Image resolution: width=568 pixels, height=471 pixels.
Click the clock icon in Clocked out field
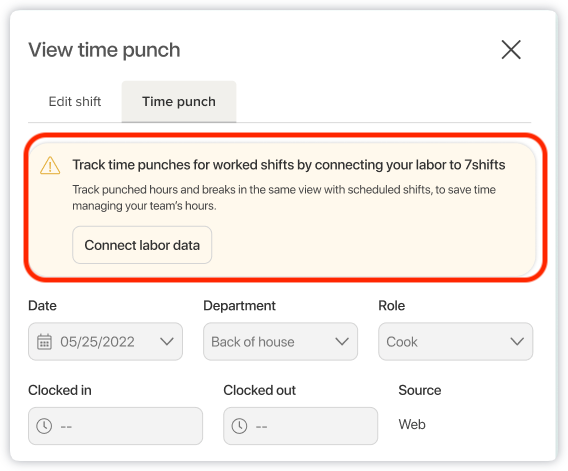[x=239, y=426]
